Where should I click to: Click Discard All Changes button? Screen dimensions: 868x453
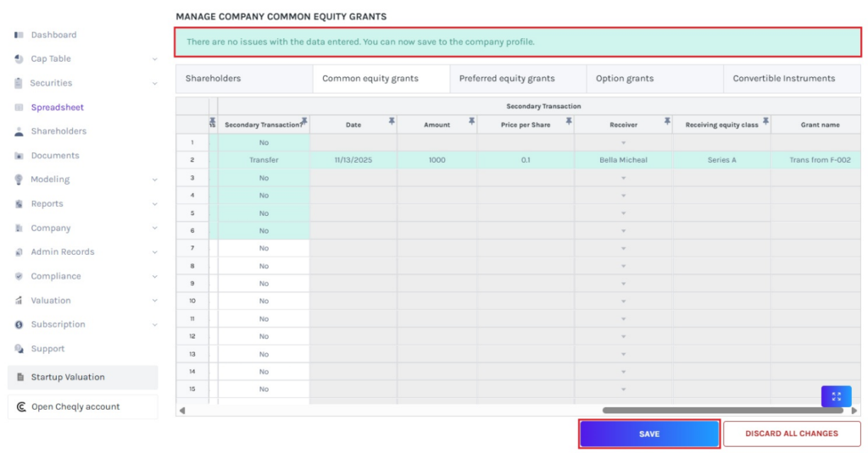[x=791, y=434]
